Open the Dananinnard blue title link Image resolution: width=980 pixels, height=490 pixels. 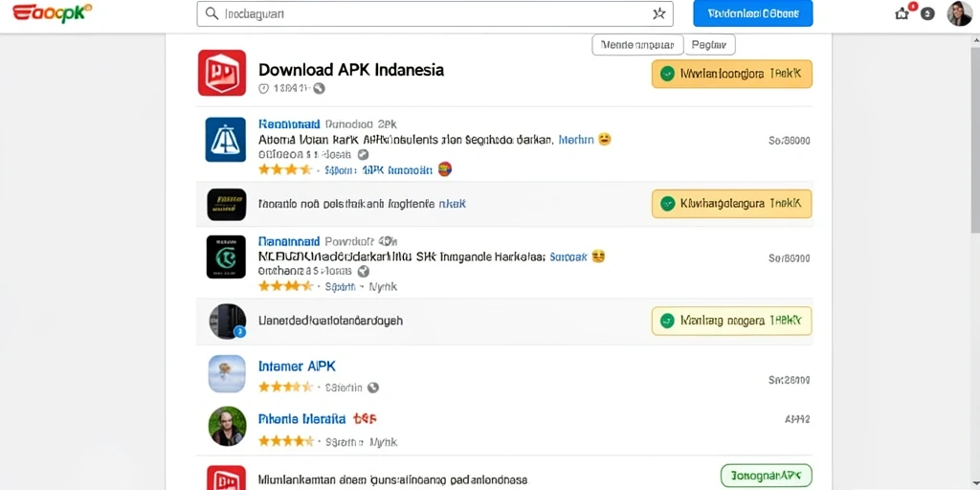(289, 241)
